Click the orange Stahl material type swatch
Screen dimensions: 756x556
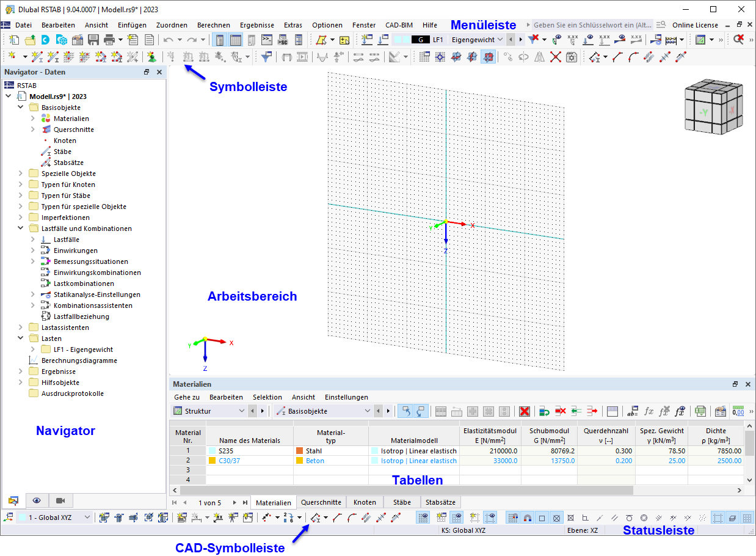tap(300, 450)
